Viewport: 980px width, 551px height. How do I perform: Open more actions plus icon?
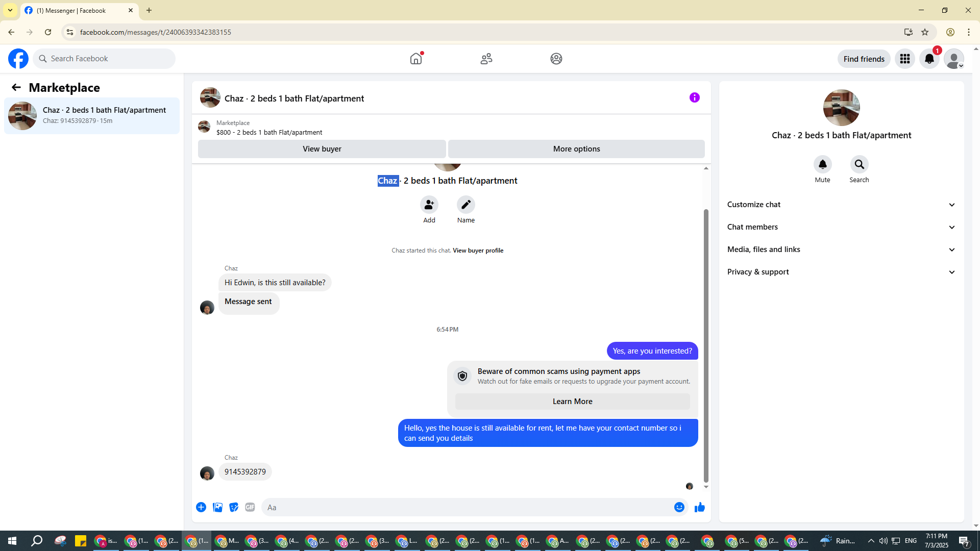201,507
